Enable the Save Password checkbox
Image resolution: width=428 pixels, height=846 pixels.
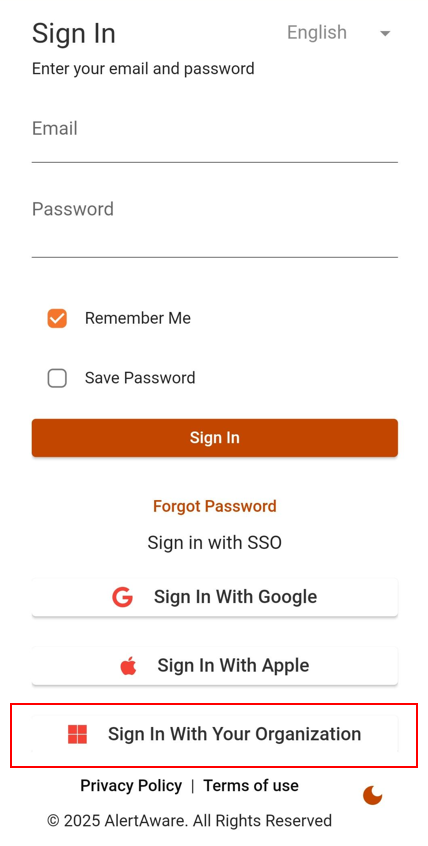[x=57, y=378]
